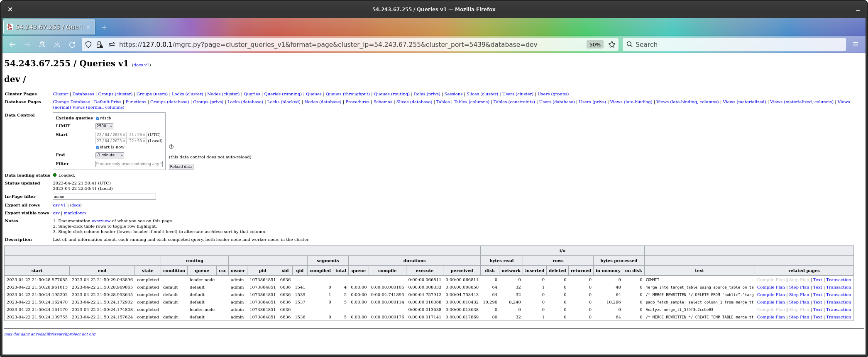Highlight the row with qid 1536
The image size is (868, 357).
coord(429,317)
